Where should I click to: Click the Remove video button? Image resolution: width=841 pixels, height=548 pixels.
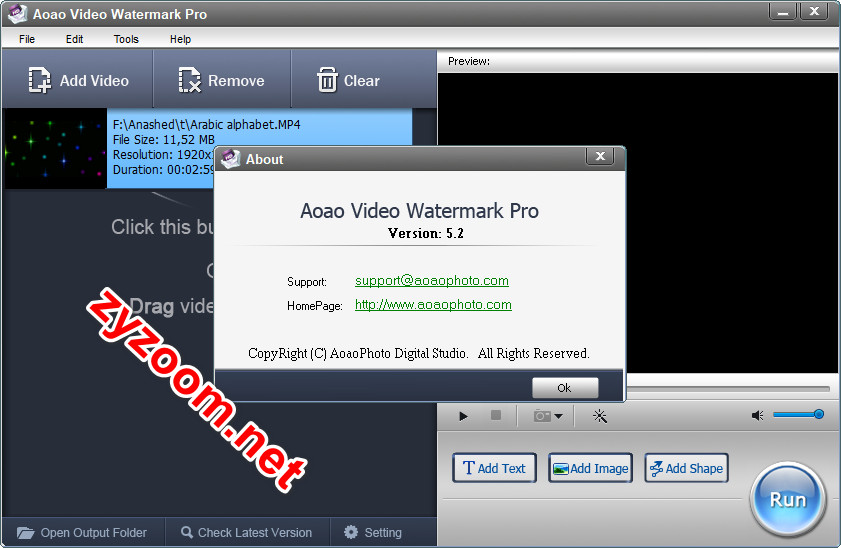[222, 80]
